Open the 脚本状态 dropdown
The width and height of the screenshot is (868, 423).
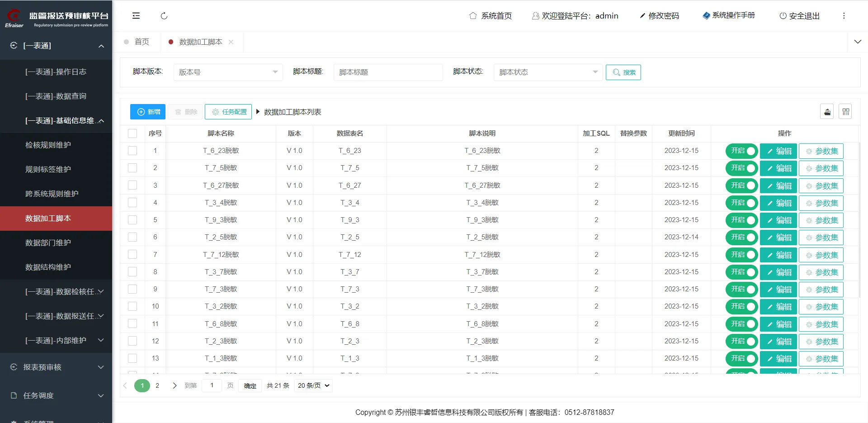548,72
